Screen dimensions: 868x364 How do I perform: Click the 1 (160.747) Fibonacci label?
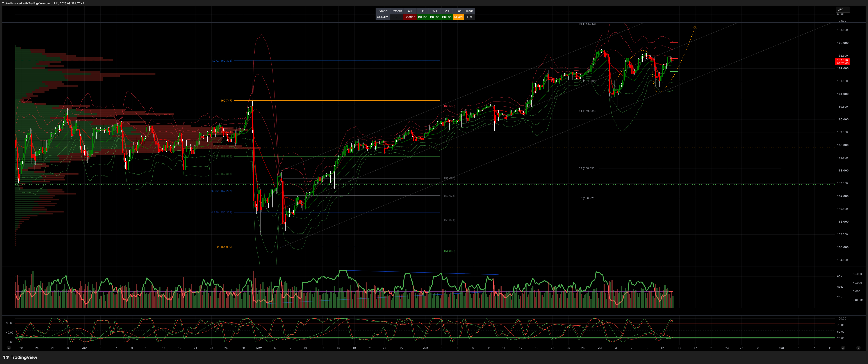coord(225,100)
